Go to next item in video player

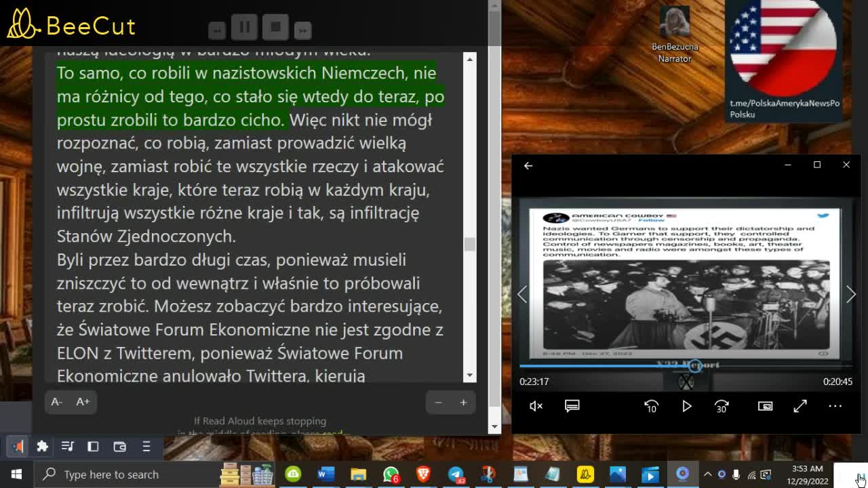pos(851,294)
